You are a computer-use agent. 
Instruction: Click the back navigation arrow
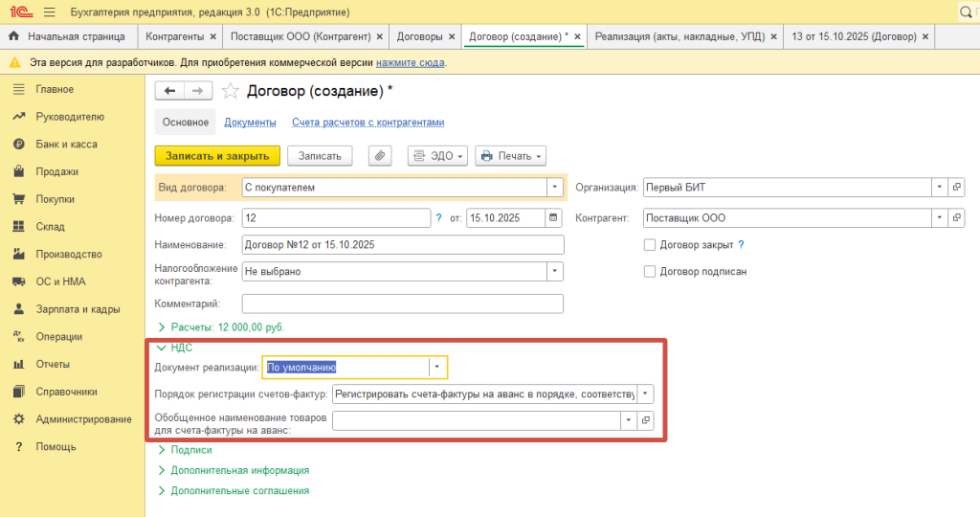coord(170,91)
